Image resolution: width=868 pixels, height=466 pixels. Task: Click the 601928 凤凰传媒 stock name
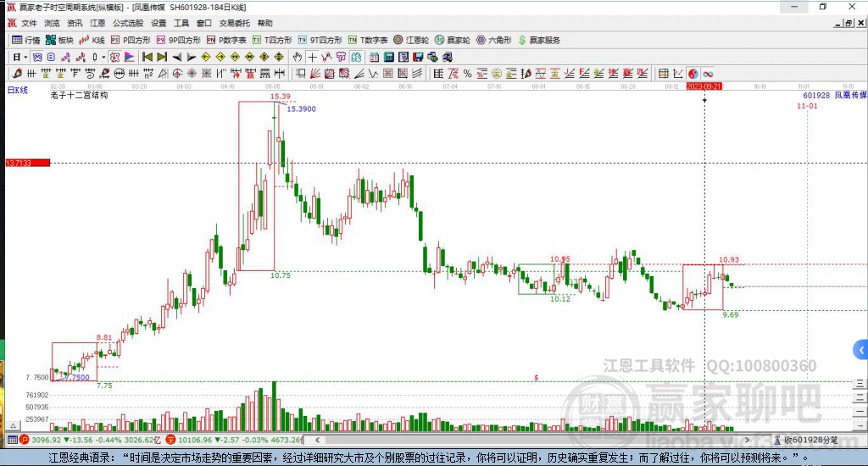coord(835,95)
